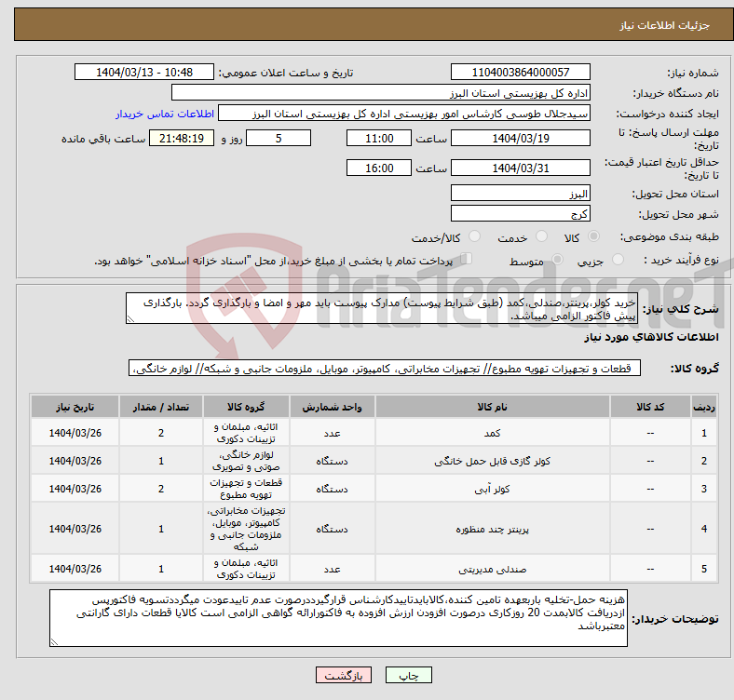Click the unit cell دستگاه in the کولر آبی row

pyautogui.click(x=332, y=489)
